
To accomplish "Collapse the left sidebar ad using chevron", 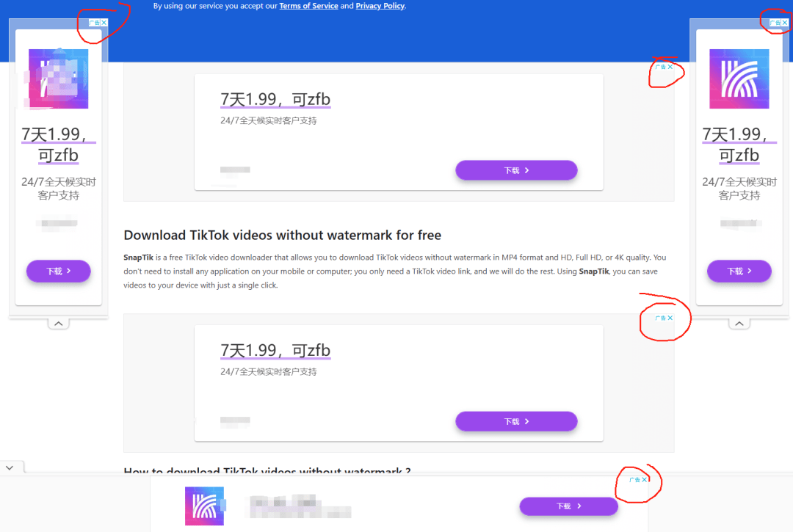I will [59, 324].
